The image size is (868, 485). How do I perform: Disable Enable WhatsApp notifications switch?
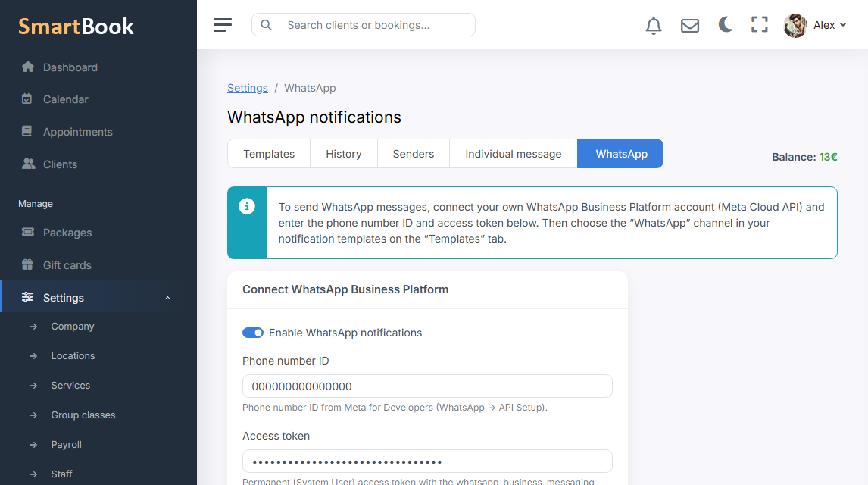[253, 333]
